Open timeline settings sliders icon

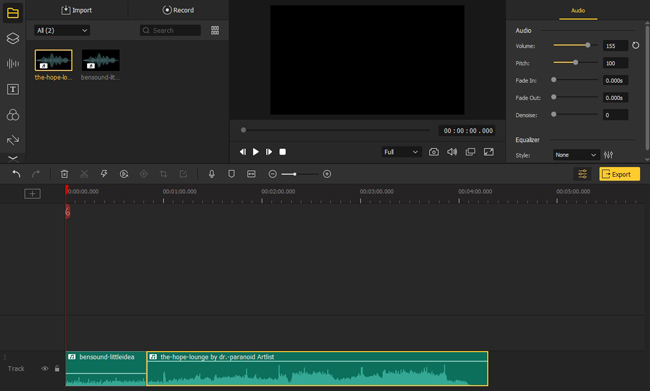click(582, 174)
